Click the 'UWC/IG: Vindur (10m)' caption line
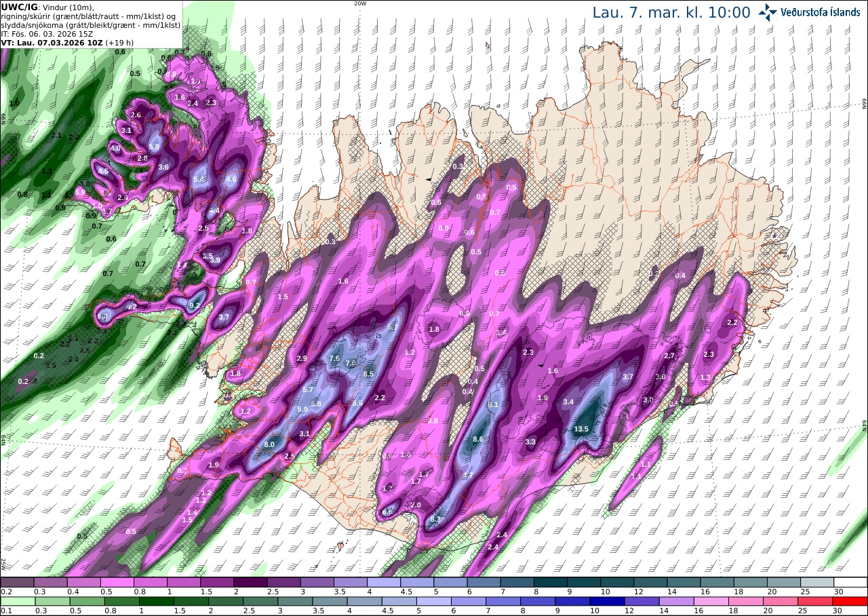868x616 pixels. pyautogui.click(x=47, y=7)
